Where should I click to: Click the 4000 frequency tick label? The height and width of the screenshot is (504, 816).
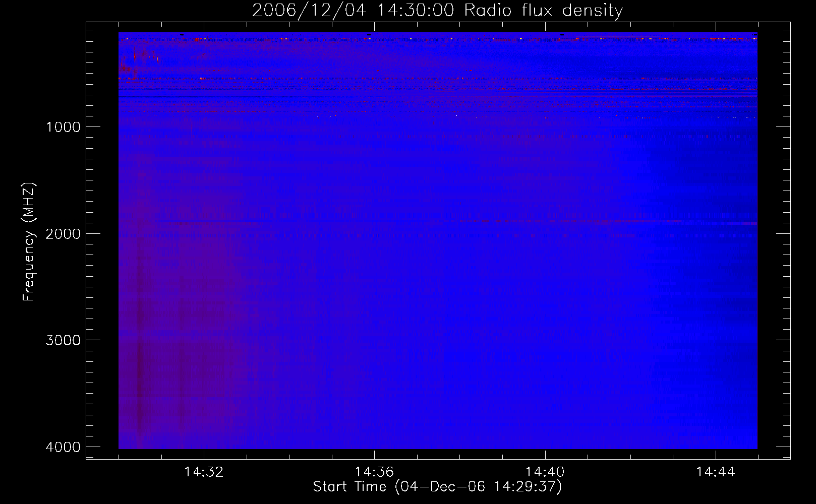(63, 447)
